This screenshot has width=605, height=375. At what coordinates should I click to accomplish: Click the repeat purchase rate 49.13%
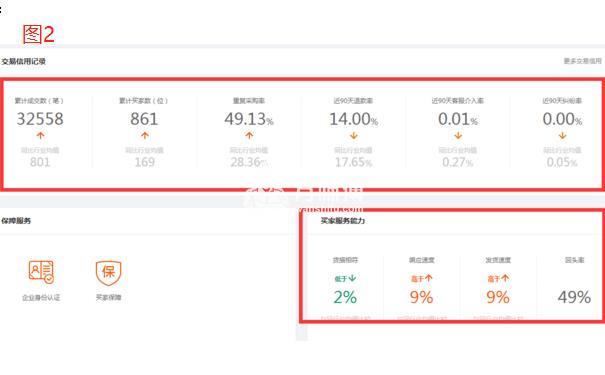[249, 119]
